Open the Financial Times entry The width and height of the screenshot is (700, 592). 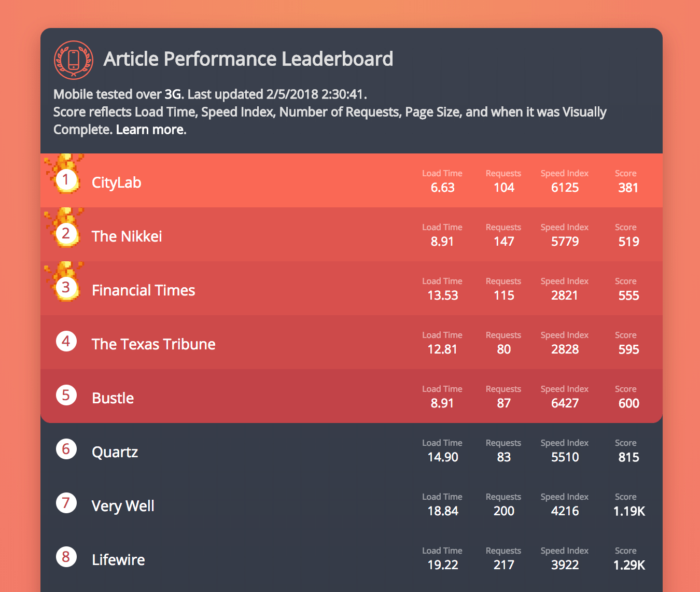coord(143,290)
